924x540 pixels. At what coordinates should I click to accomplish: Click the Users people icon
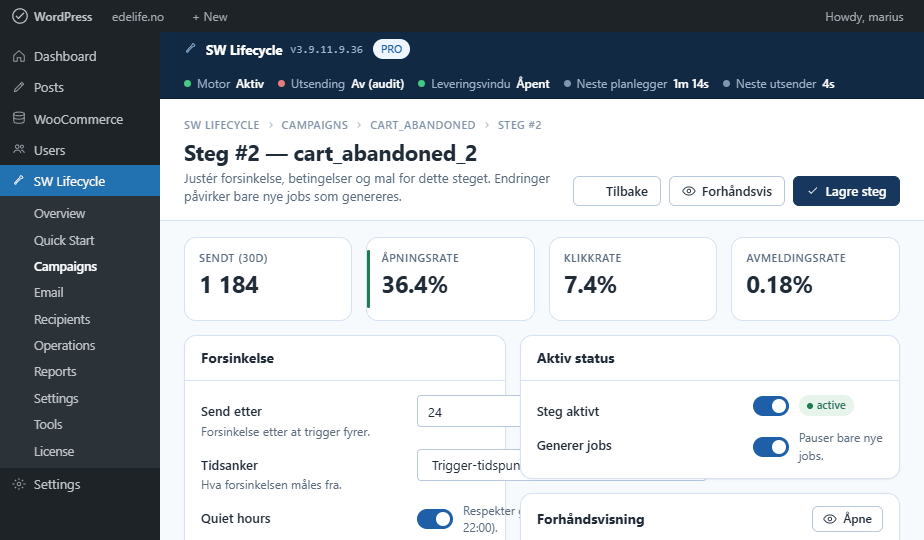(x=19, y=150)
